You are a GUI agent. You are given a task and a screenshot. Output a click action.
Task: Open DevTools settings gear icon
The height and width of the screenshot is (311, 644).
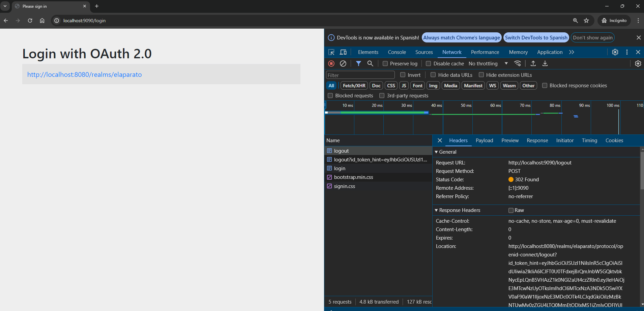[615, 52]
